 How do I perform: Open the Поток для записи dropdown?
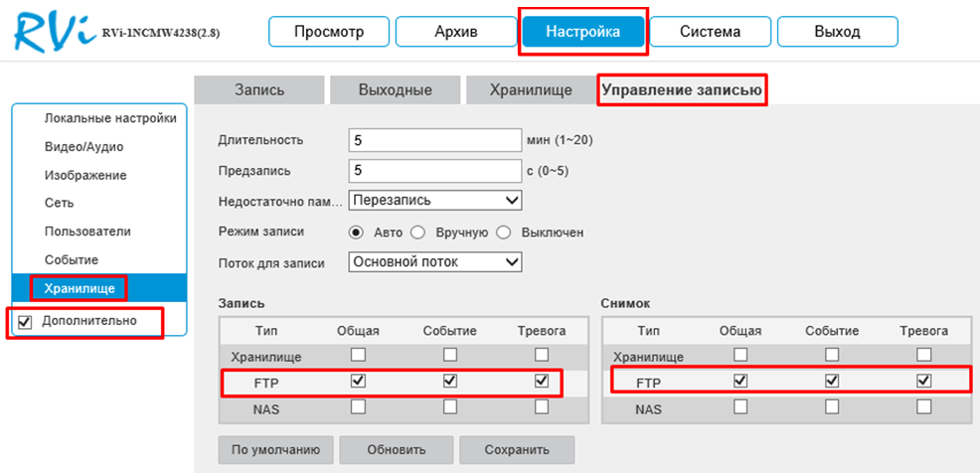435,261
